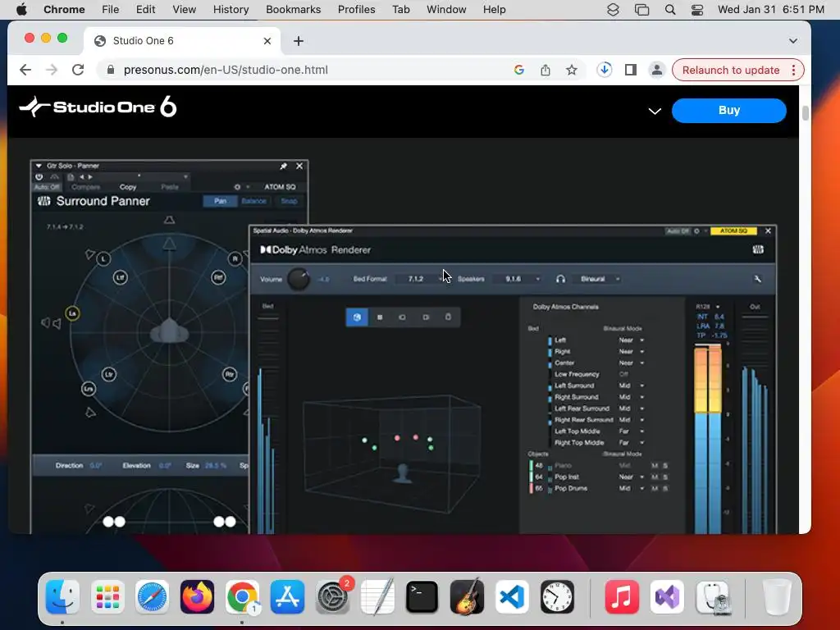Select the L speaker node in panner

click(x=103, y=259)
